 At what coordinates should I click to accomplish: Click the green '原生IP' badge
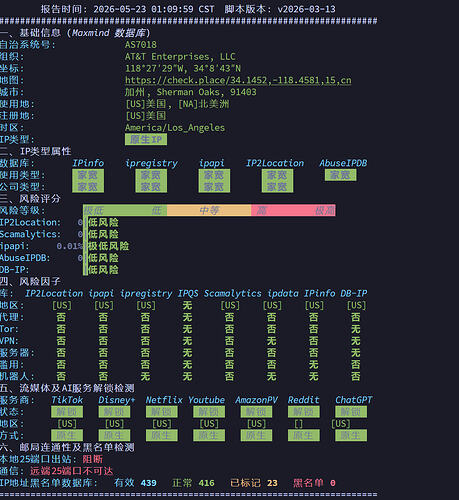point(146,139)
